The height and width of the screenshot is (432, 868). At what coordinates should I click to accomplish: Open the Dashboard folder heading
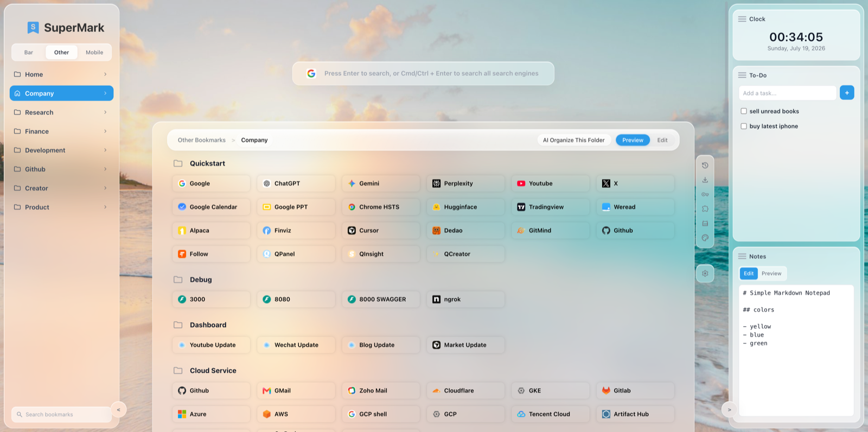pyautogui.click(x=208, y=325)
